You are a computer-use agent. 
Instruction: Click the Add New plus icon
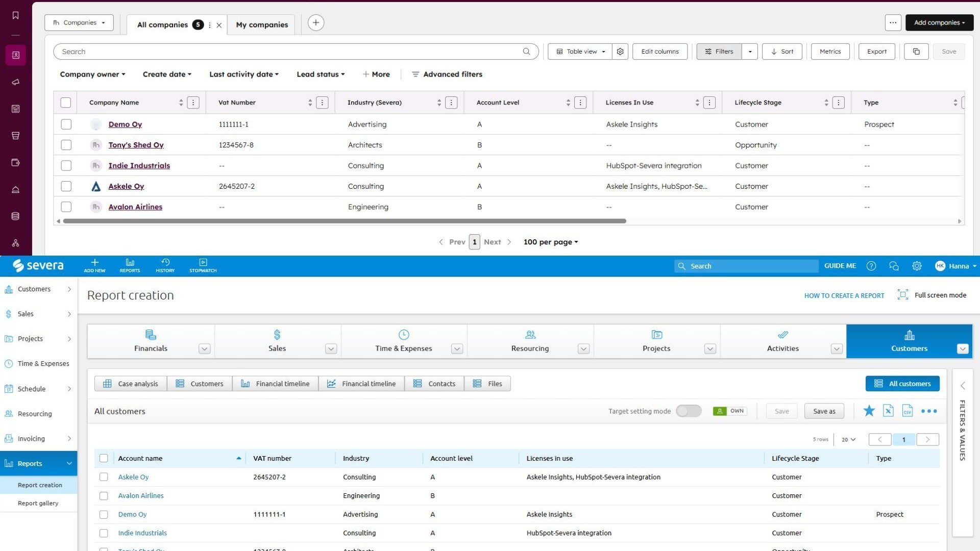point(94,265)
